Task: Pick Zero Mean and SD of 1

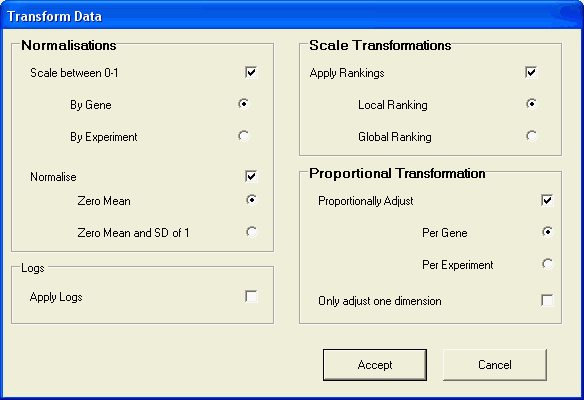Action: [x=252, y=232]
